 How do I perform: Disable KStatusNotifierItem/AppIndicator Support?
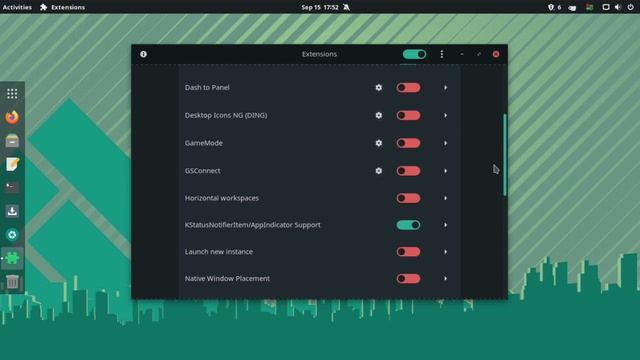408,225
